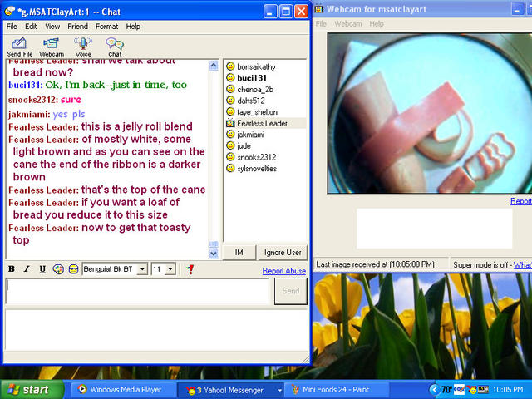The height and width of the screenshot is (399, 532).
Task: Select user jude in the list
Action: tap(244, 146)
